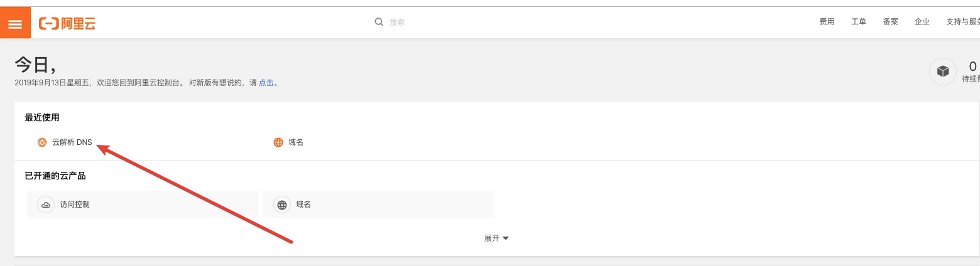Viewport: 980px width, 266px height.
Task: Open the 费用 menu
Action: point(827,22)
